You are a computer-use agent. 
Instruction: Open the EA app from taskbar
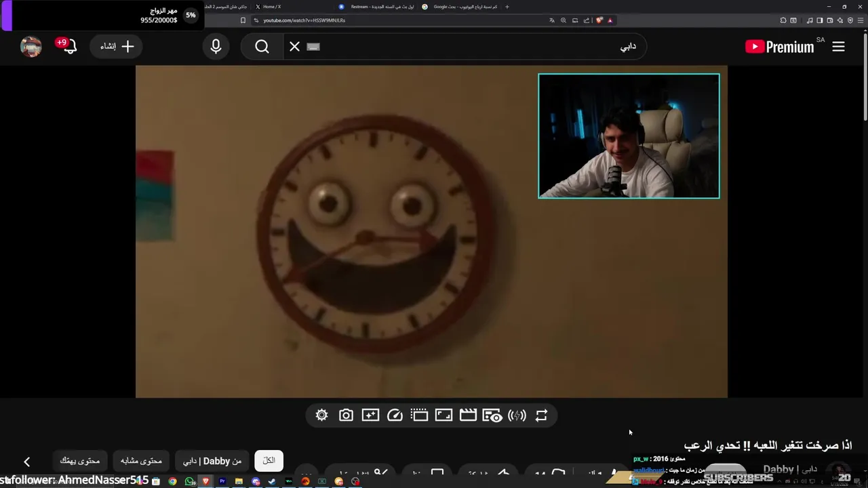tap(305, 481)
